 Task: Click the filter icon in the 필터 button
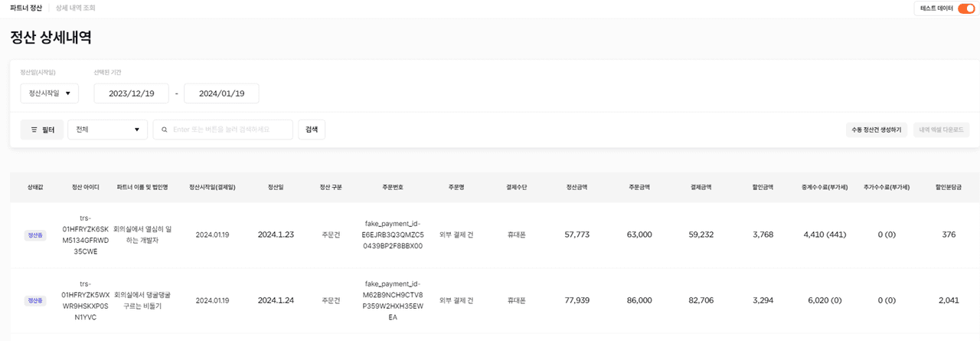(34, 130)
